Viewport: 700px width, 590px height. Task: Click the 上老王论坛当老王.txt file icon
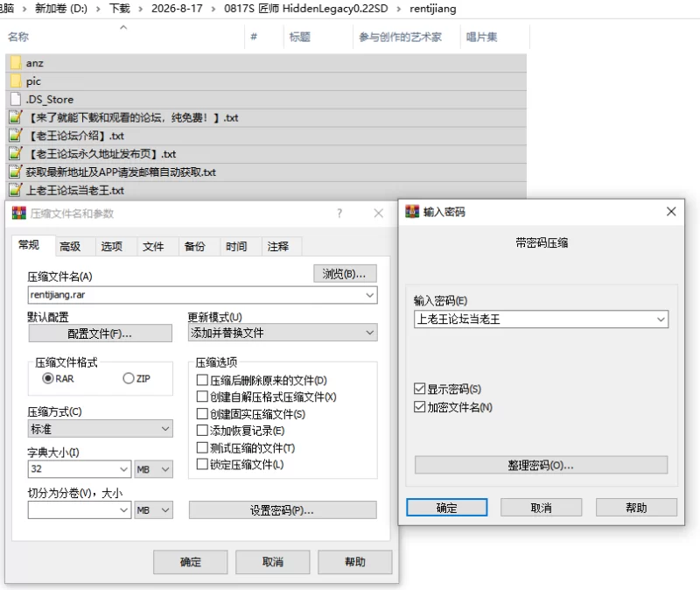[16, 190]
